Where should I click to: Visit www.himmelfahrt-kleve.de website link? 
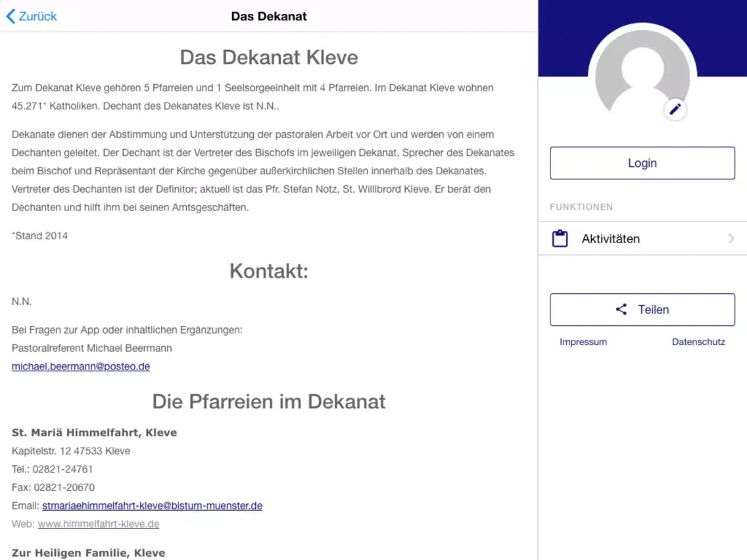98,524
